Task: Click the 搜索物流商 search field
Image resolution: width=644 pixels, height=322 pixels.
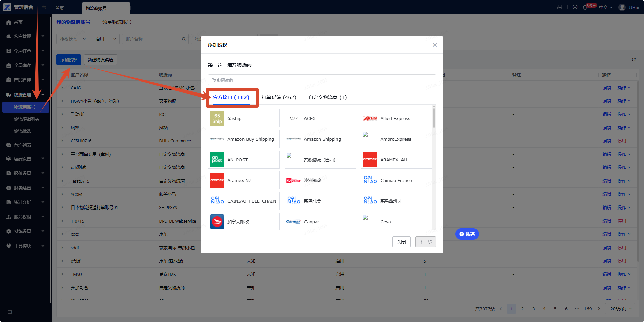Action: point(322,80)
